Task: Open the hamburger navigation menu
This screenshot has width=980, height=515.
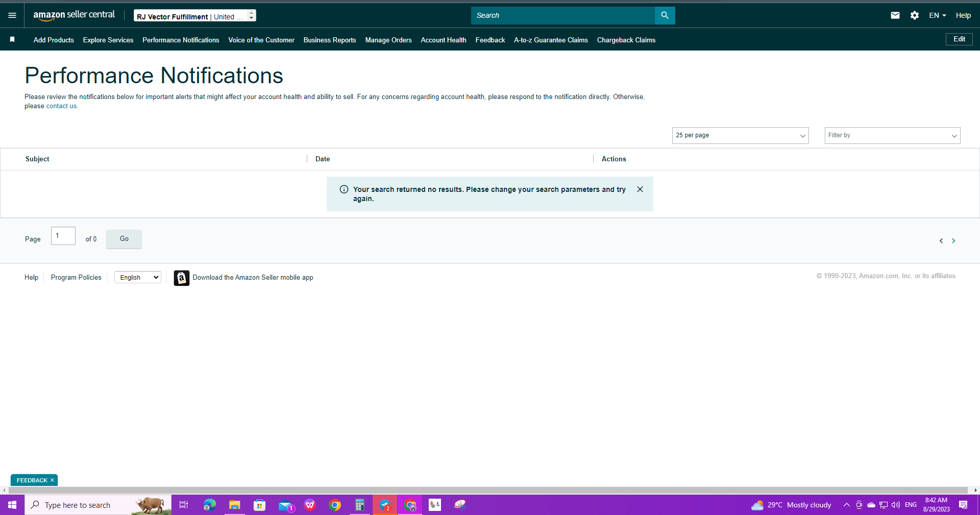Action: coord(12,15)
